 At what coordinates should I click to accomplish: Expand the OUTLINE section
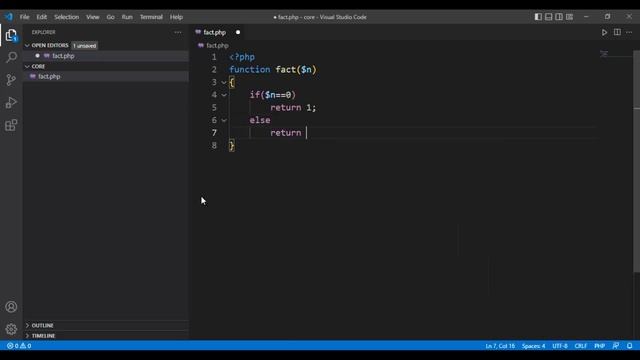point(27,325)
